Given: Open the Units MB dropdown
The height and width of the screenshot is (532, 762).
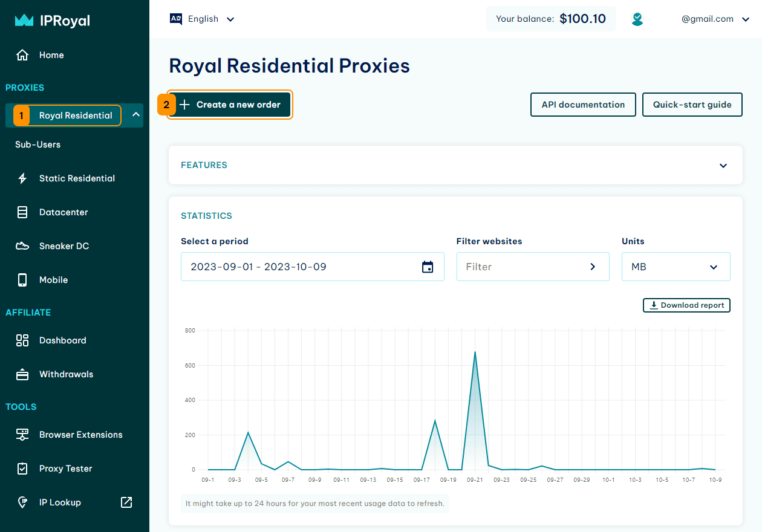Looking at the screenshot, I should click(676, 267).
